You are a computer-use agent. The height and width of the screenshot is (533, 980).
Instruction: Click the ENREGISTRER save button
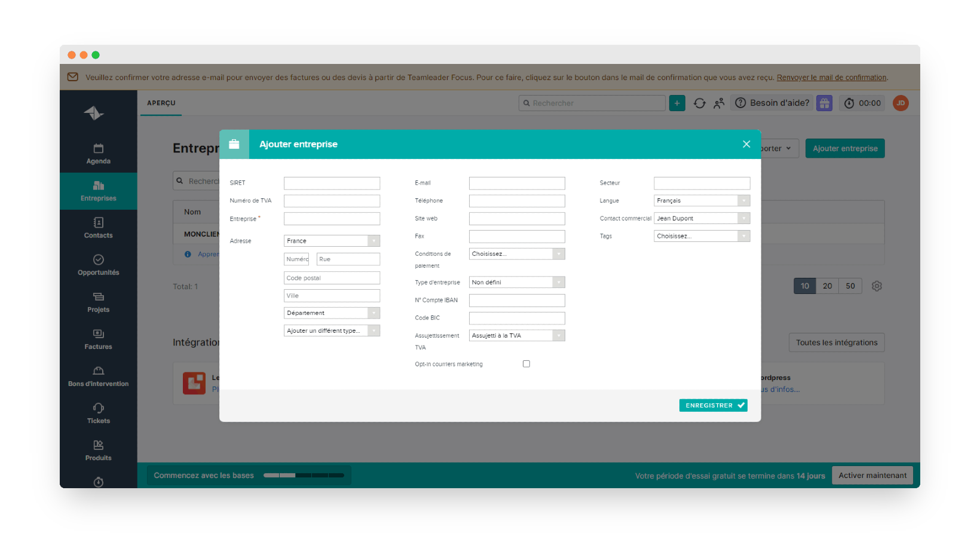(x=713, y=406)
